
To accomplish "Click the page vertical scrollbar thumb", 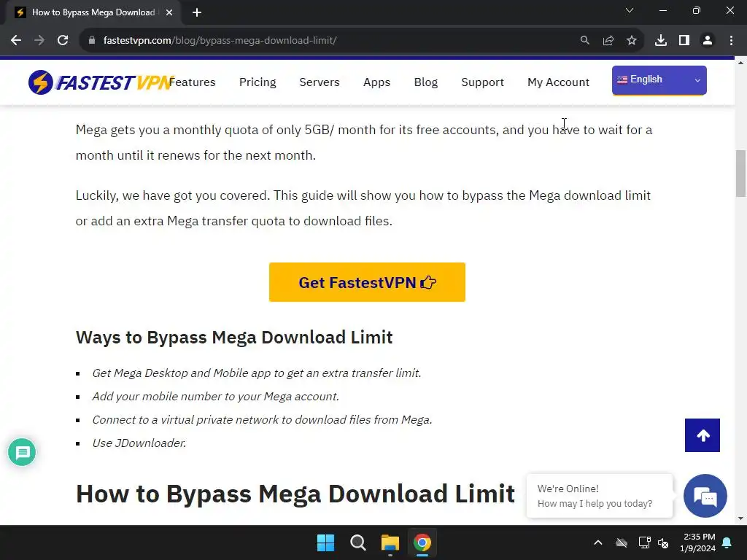I will tap(740, 174).
